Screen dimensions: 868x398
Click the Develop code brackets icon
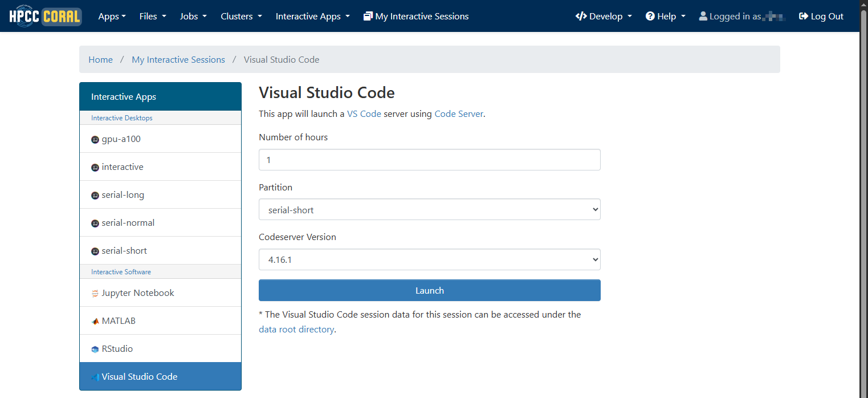[x=581, y=16]
